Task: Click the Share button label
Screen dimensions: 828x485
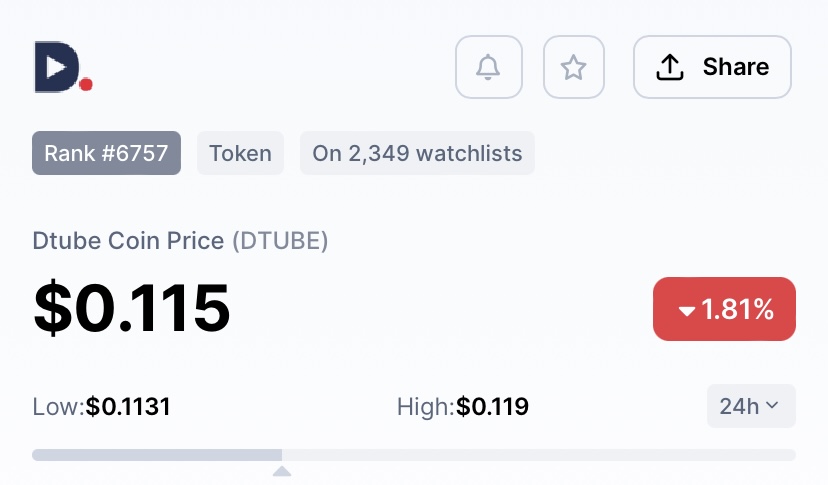Action: click(736, 67)
